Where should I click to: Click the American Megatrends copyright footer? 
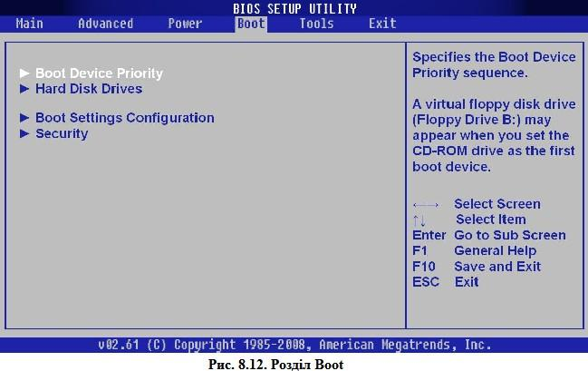(294, 345)
